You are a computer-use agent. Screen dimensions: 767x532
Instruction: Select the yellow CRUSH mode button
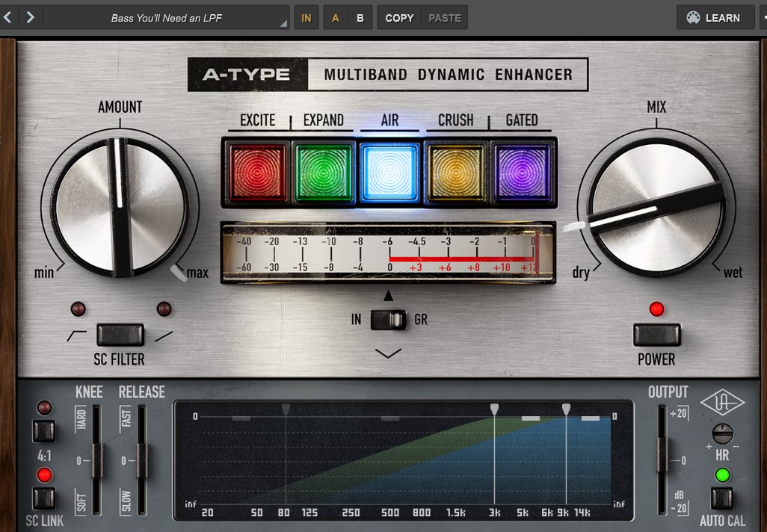click(455, 173)
